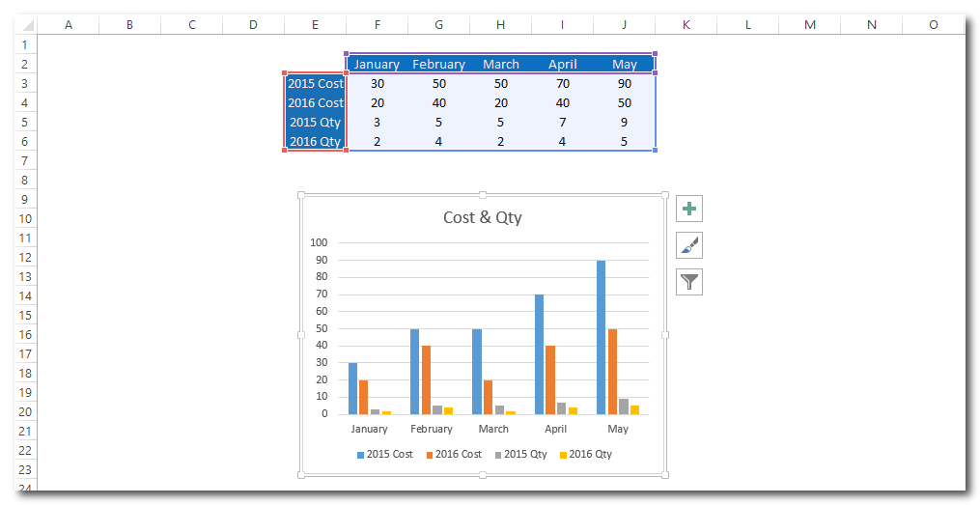Select row header 12
Image resolution: width=980 pixels, height=505 pixels.
pos(24,257)
